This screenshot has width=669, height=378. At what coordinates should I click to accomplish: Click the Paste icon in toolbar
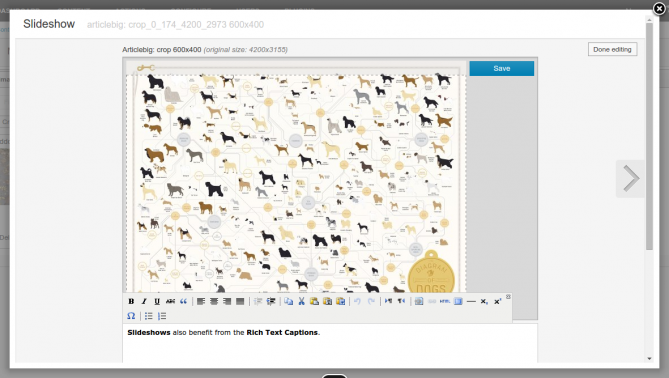pos(314,301)
